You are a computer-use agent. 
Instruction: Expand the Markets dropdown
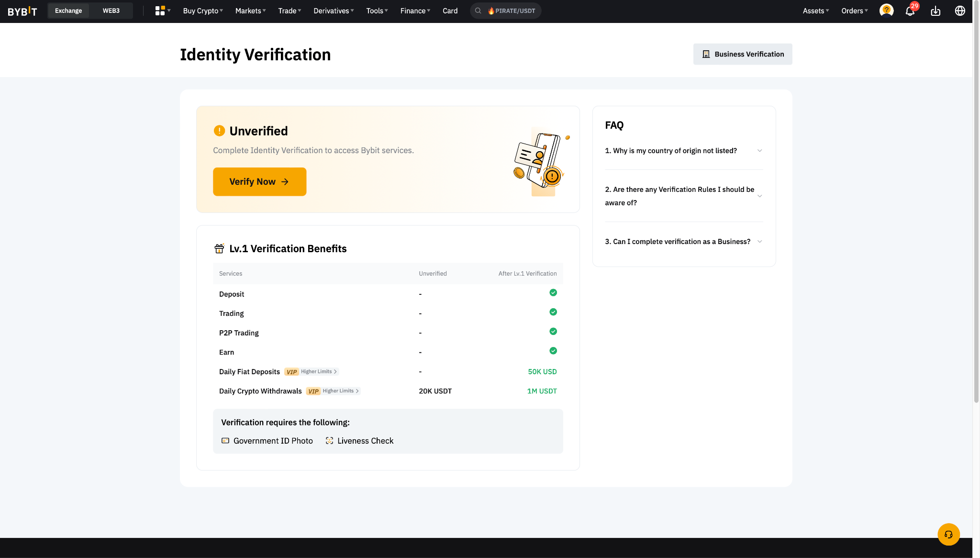click(x=250, y=11)
